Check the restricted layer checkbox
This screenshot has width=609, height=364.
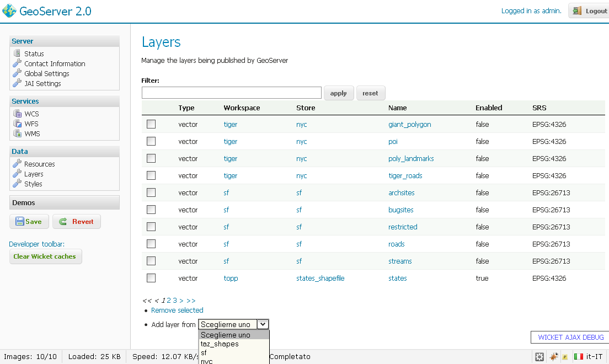point(151,227)
